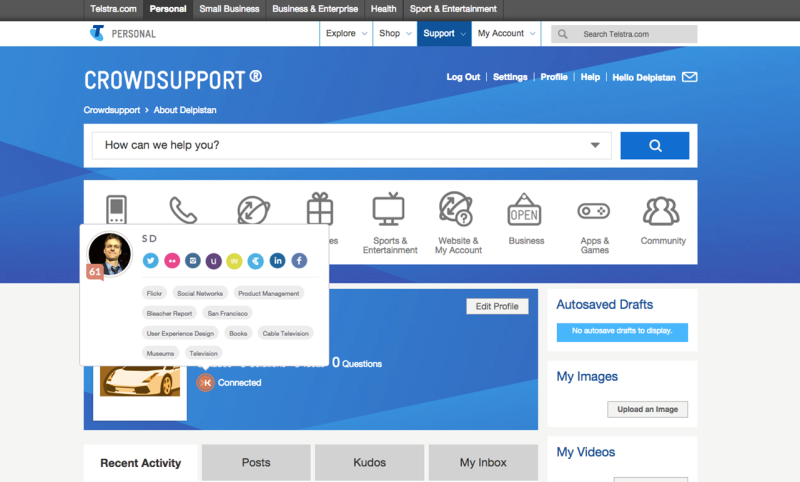
Task: Click the Crowdsupport breadcrumb link
Action: [112, 110]
